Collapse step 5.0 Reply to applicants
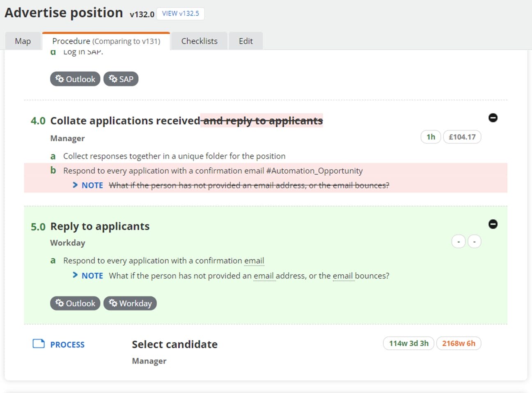 point(493,224)
